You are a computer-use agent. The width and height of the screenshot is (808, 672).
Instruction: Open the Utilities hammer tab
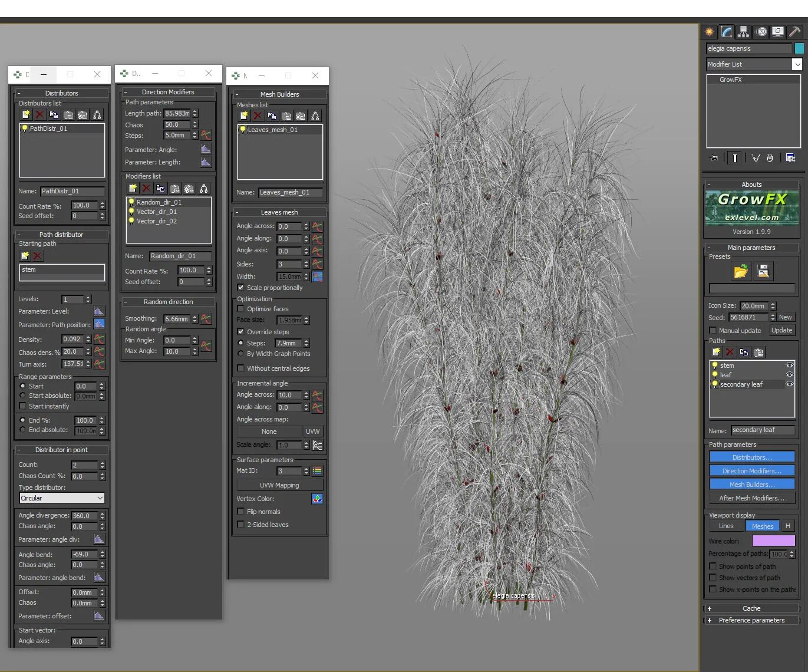(795, 32)
